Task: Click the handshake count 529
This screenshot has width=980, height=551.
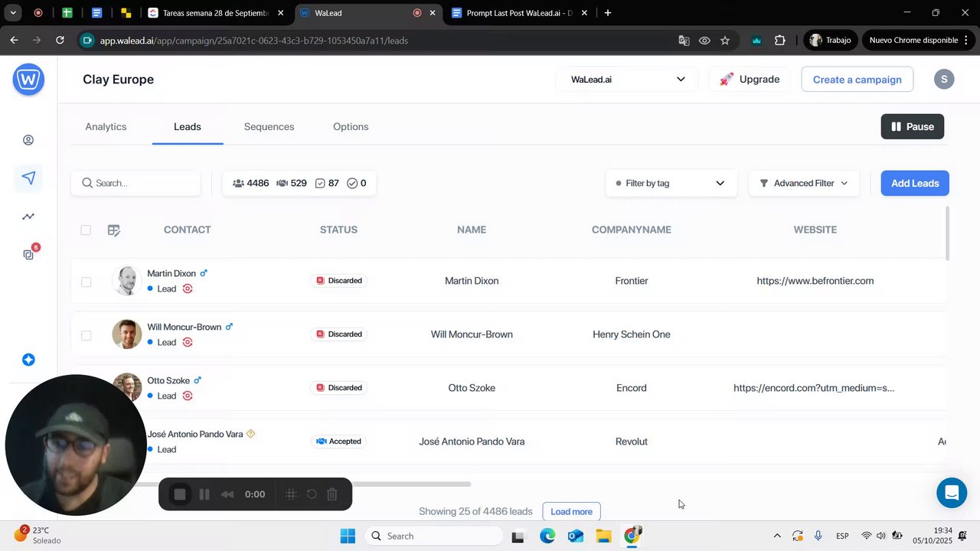Action: coord(292,183)
